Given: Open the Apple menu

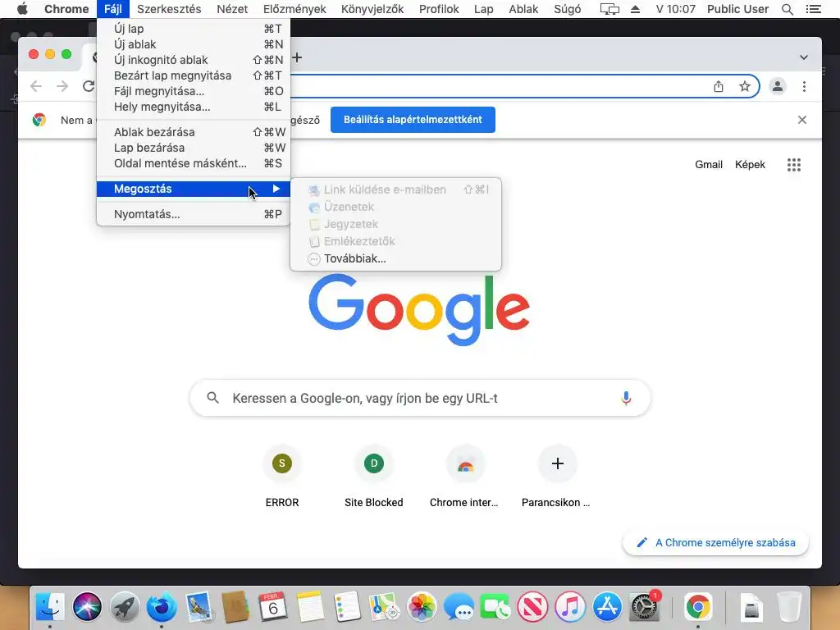Looking at the screenshot, I should 22,9.
